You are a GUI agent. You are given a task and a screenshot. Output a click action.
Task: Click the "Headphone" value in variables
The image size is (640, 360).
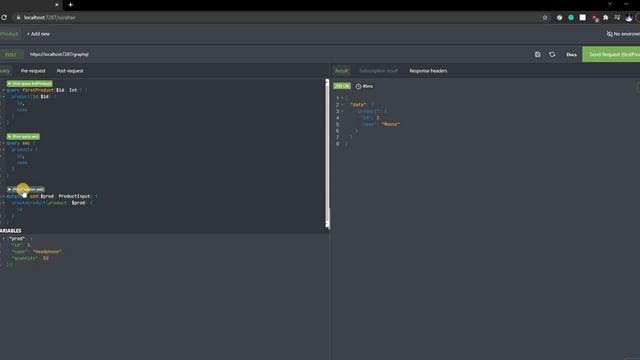pos(47,252)
